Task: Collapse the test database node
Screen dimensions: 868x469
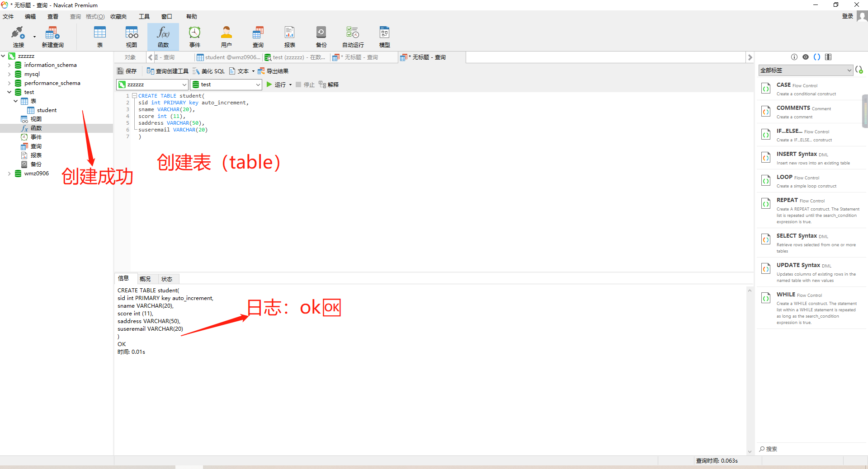Action: [x=9, y=92]
